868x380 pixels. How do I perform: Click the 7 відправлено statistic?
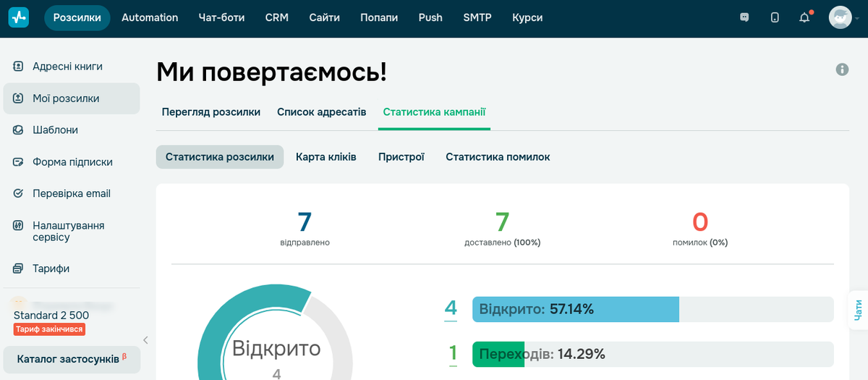point(305,229)
